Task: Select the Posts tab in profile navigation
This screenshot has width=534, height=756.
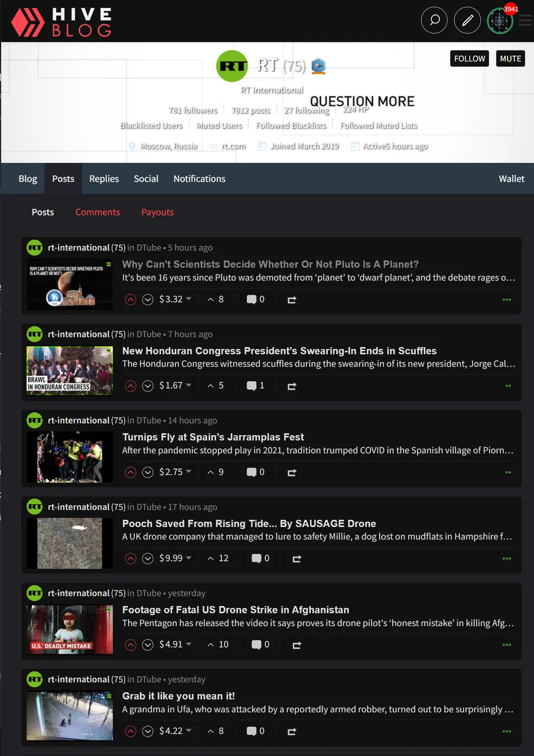Action: click(x=63, y=178)
